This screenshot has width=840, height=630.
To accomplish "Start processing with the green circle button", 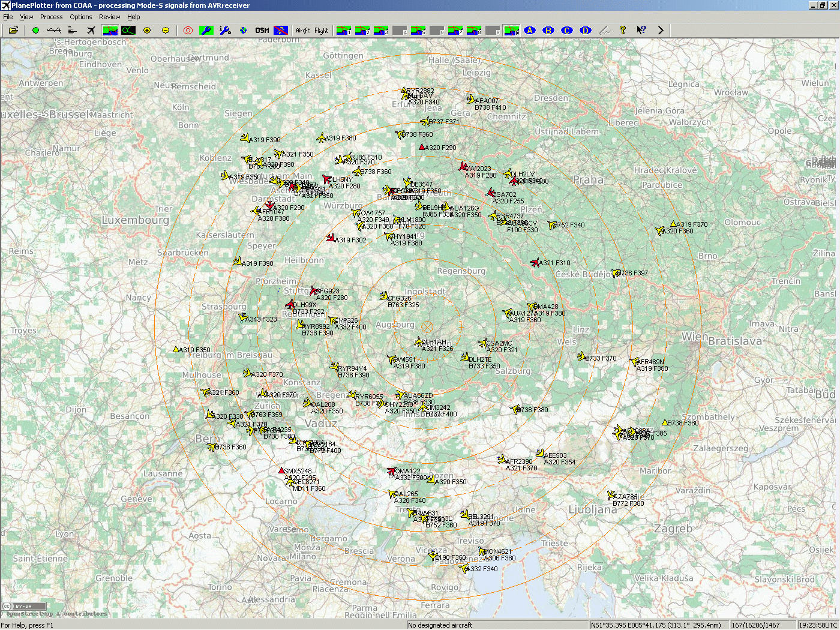I will [x=35, y=30].
